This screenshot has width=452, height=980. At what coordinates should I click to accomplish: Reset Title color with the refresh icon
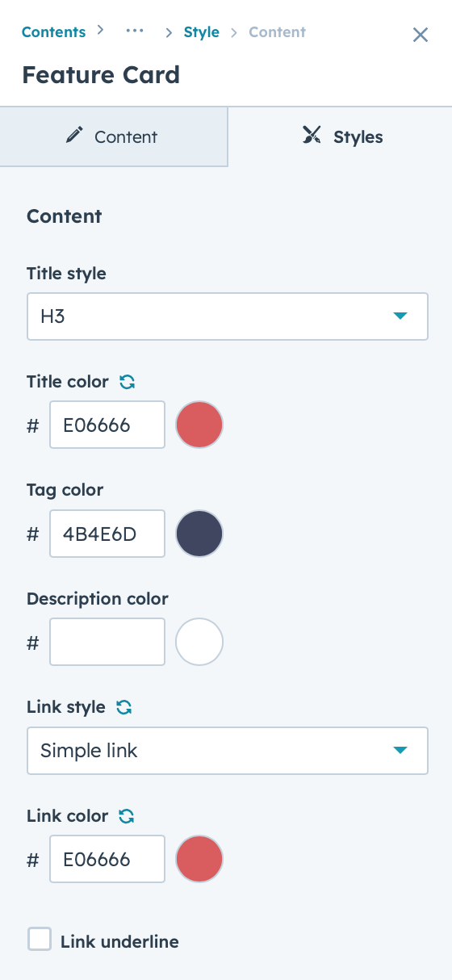pos(128,382)
